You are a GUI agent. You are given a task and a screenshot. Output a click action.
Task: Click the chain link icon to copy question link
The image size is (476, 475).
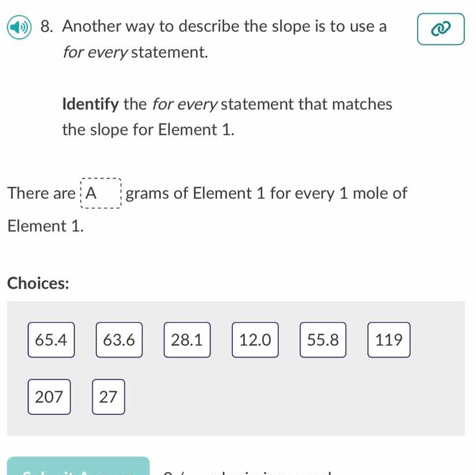pos(440,29)
